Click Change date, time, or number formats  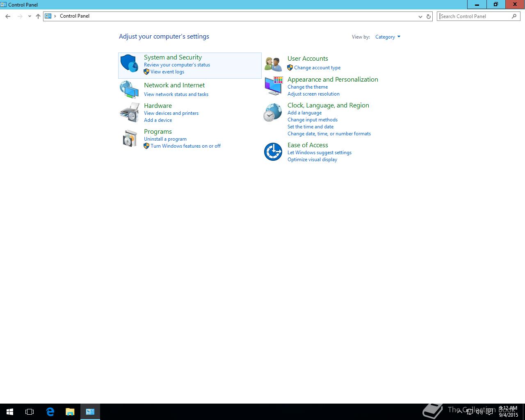click(329, 134)
